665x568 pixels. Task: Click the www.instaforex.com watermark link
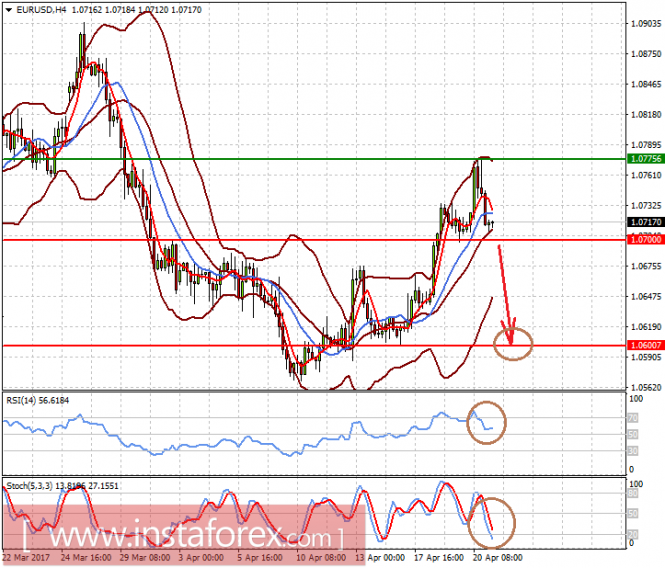click(183, 537)
